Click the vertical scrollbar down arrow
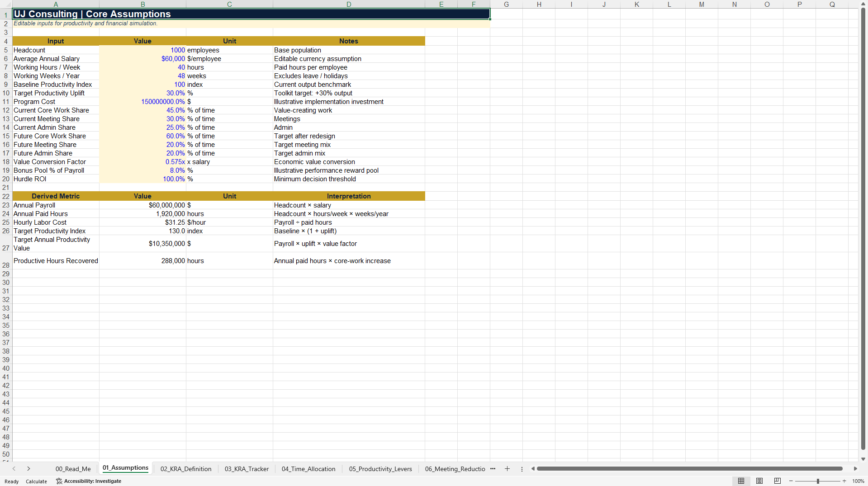Screen dimensions: 868x486 863,459
